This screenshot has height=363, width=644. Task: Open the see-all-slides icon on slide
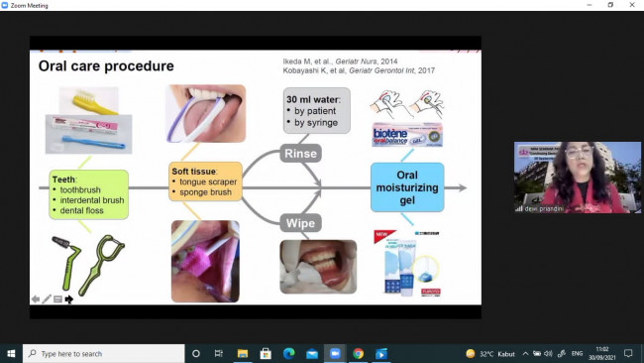click(57, 300)
